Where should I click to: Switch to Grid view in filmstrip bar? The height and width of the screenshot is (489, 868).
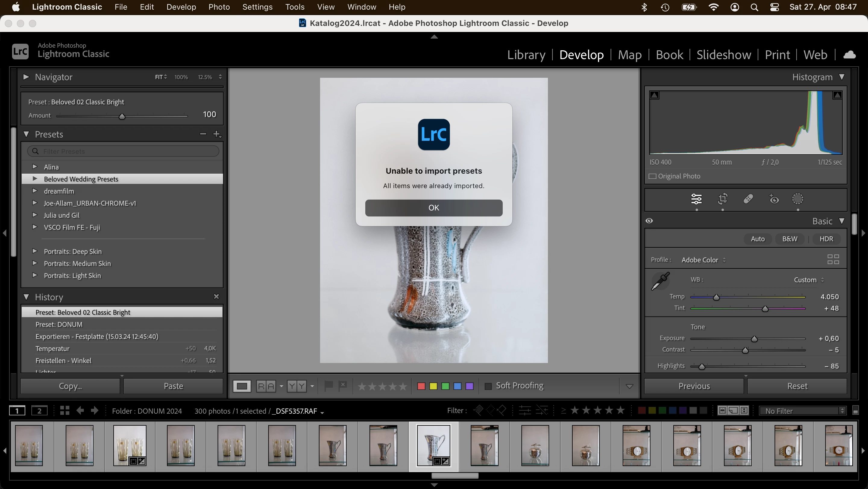[x=65, y=411]
